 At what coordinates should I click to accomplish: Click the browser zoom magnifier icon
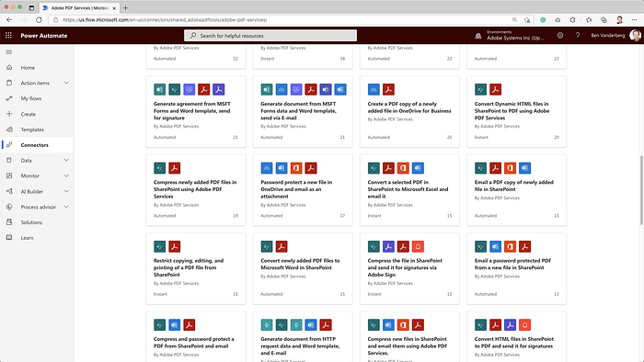tap(514, 19)
